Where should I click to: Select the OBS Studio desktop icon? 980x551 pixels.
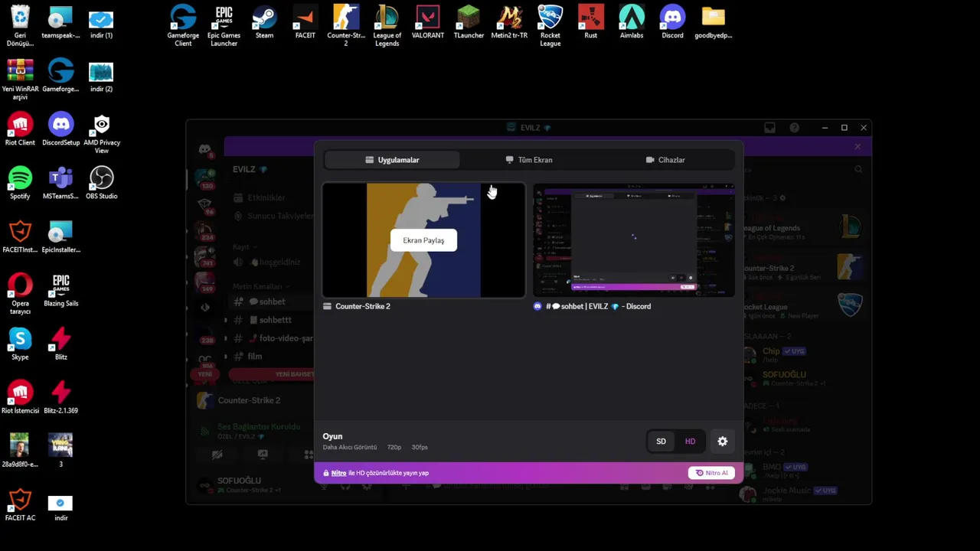(101, 183)
